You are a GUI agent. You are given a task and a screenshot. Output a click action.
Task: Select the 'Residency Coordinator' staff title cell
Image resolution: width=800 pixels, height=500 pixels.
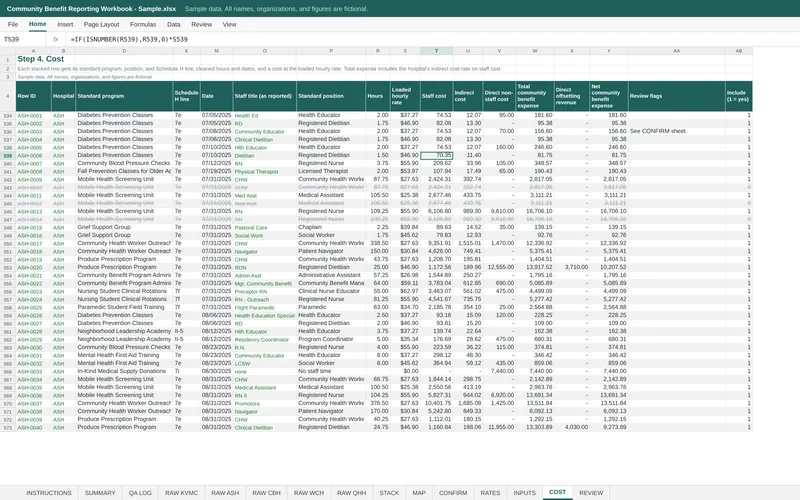point(264,340)
